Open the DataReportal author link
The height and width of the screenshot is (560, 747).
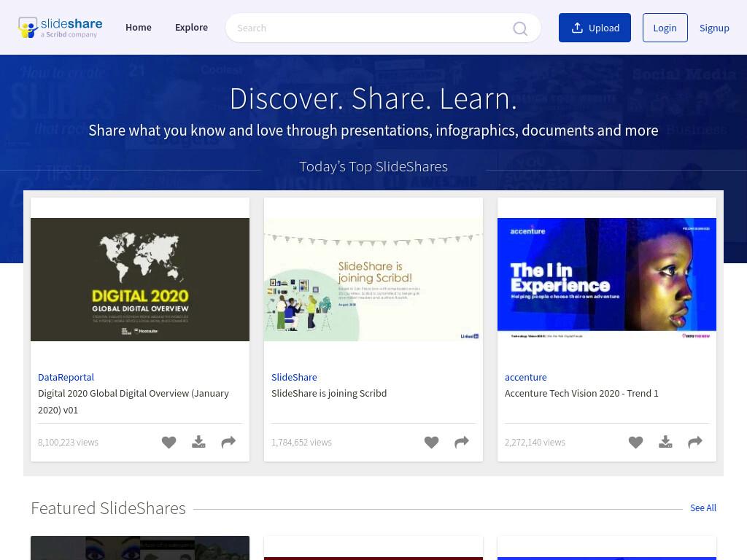click(66, 377)
